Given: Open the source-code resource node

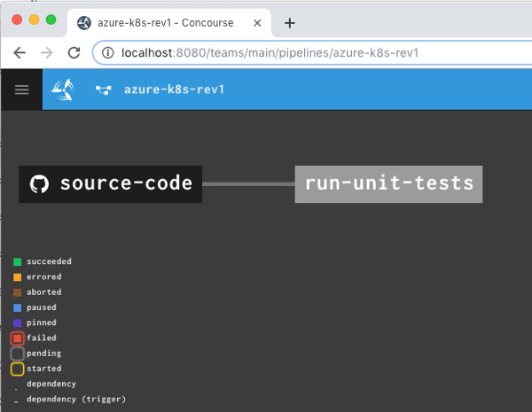Looking at the screenshot, I should click(x=125, y=183).
